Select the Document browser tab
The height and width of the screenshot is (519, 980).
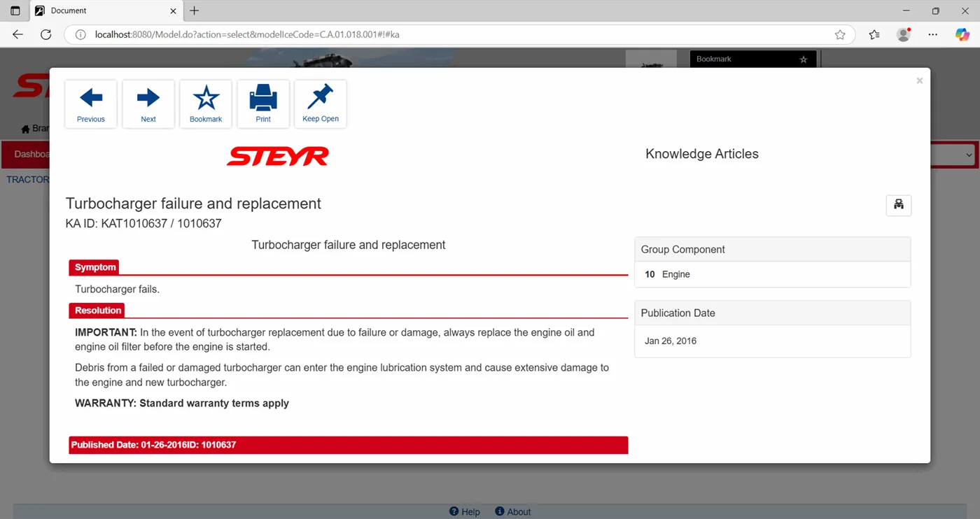pyautogui.click(x=106, y=11)
